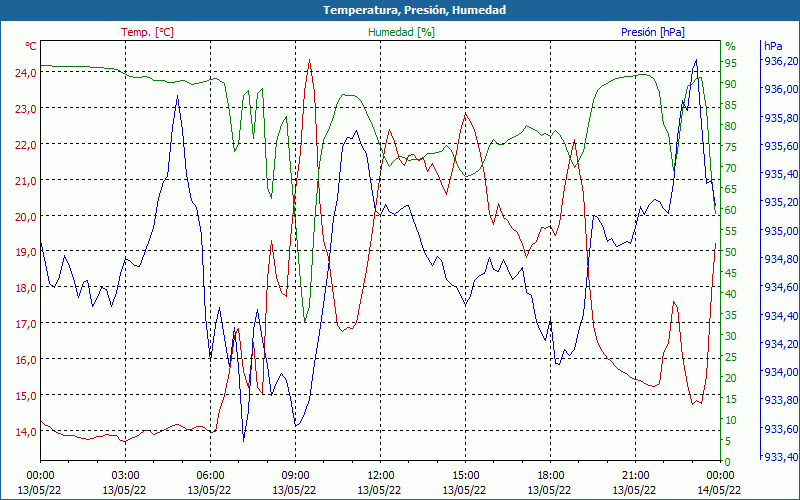800x500 pixels.
Task: Click the '10' humidity axis value
Action: 731,420
